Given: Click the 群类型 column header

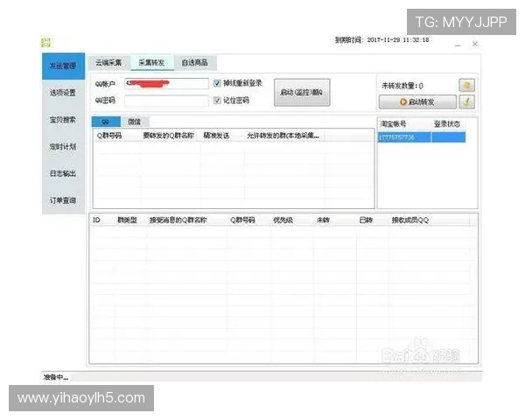Looking at the screenshot, I should 127,220.
